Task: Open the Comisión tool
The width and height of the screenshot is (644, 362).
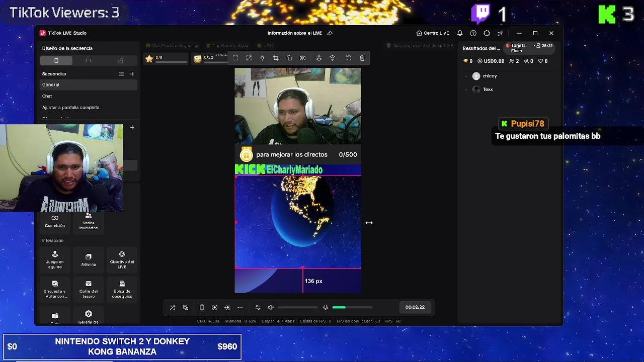Action: pyautogui.click(x=55, y=221)
